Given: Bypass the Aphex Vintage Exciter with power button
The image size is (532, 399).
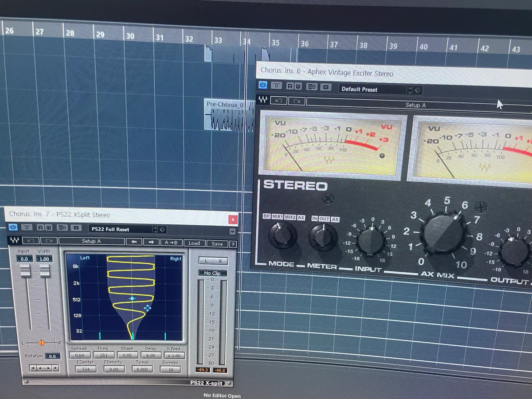Looking at the screenshot, I should [262, 85].
